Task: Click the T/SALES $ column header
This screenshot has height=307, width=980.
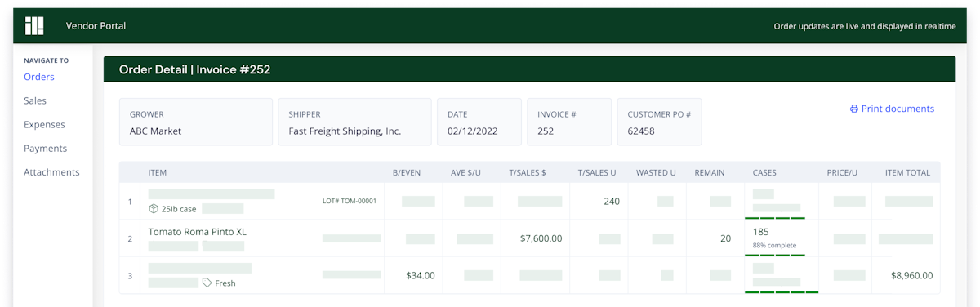Action: [528, 173]
